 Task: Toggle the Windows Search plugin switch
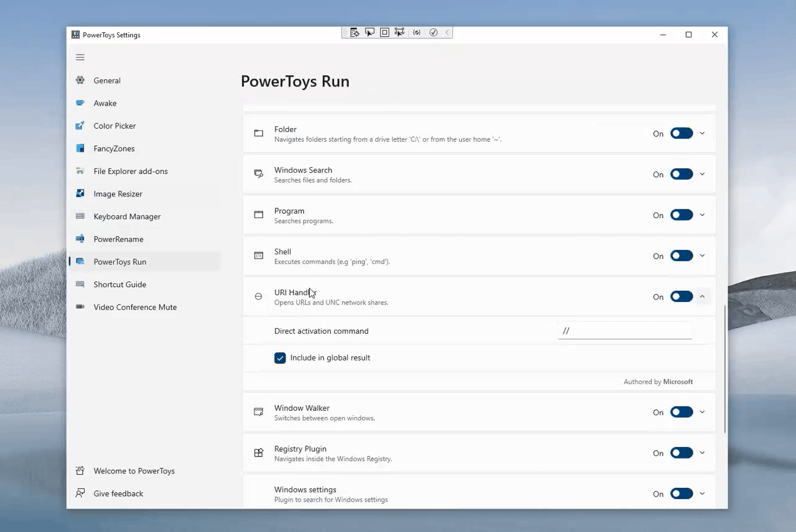pos(682,174)
